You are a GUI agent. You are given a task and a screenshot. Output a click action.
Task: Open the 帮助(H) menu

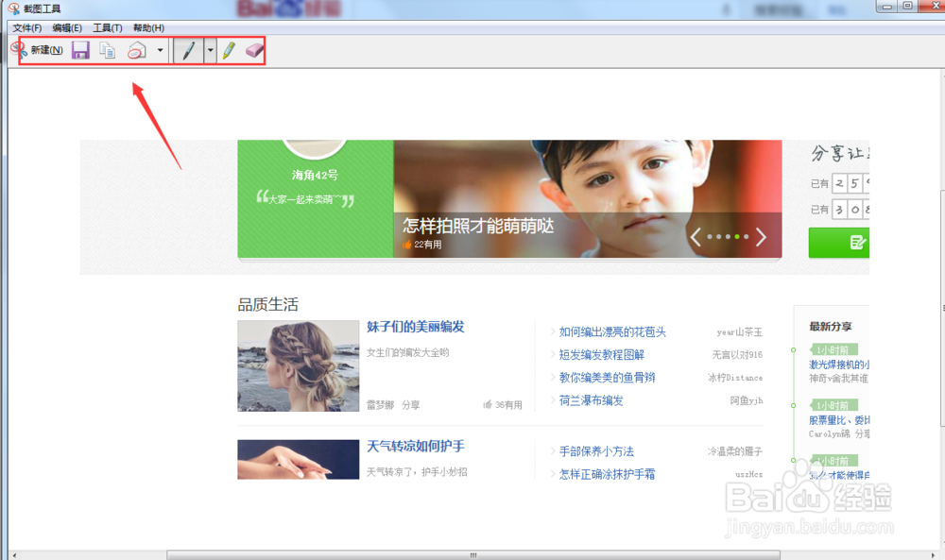pyautogui.click(x=147, y=27)
